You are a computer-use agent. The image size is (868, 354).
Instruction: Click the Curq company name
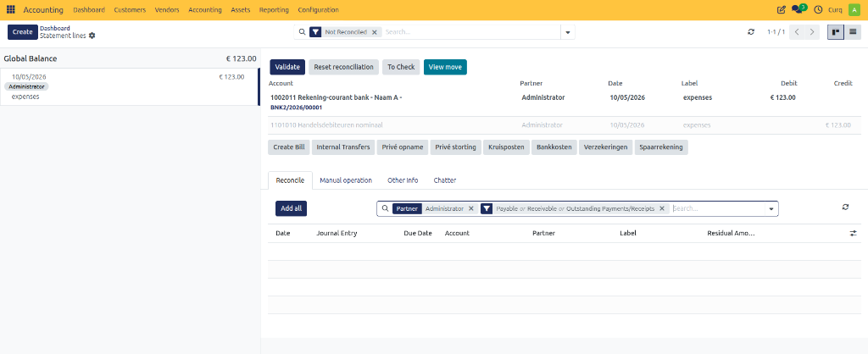click(x=835, y=10)
